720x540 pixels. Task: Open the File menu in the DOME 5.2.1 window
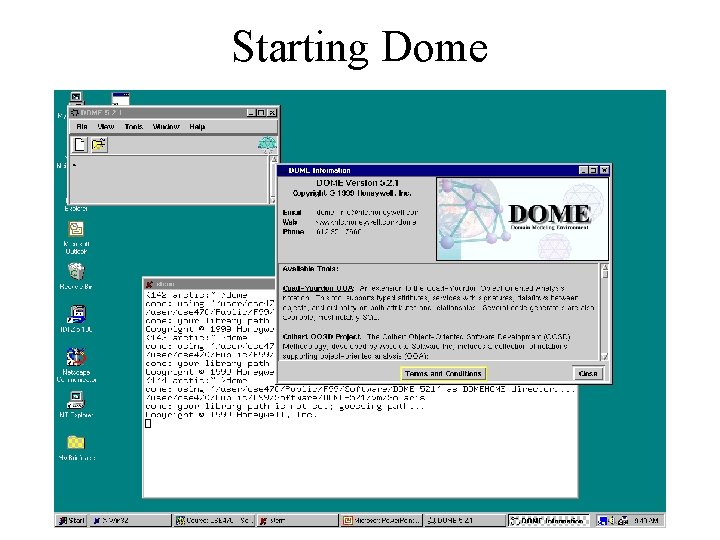(x=82, y=127)
